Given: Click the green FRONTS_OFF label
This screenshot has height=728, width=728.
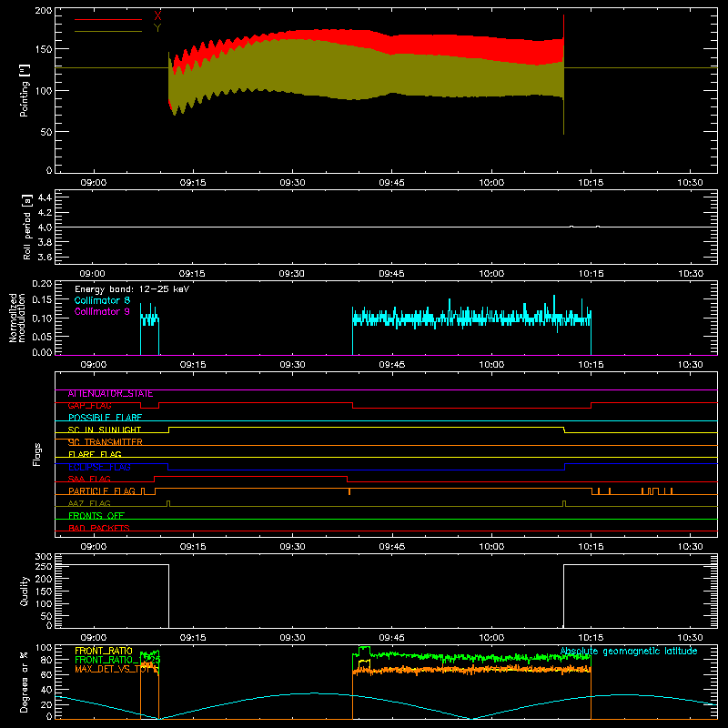Looking at the screenshot, I should (x=96, y=516).
